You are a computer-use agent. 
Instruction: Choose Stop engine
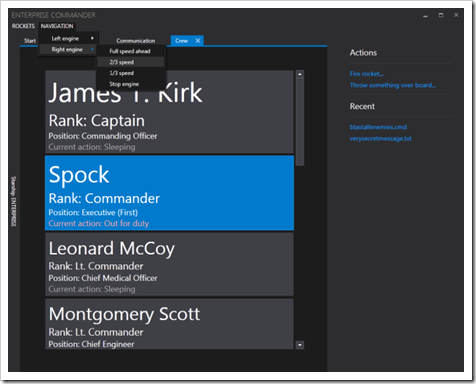point(130,84)
